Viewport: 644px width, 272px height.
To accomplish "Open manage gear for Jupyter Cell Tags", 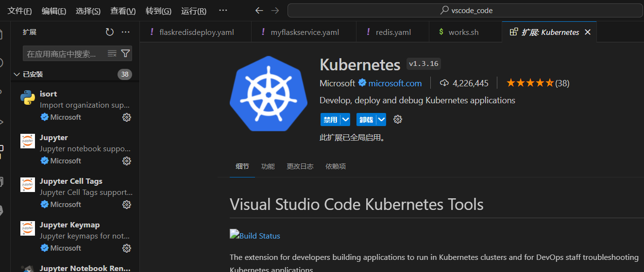I will click(x=127, y=205).
